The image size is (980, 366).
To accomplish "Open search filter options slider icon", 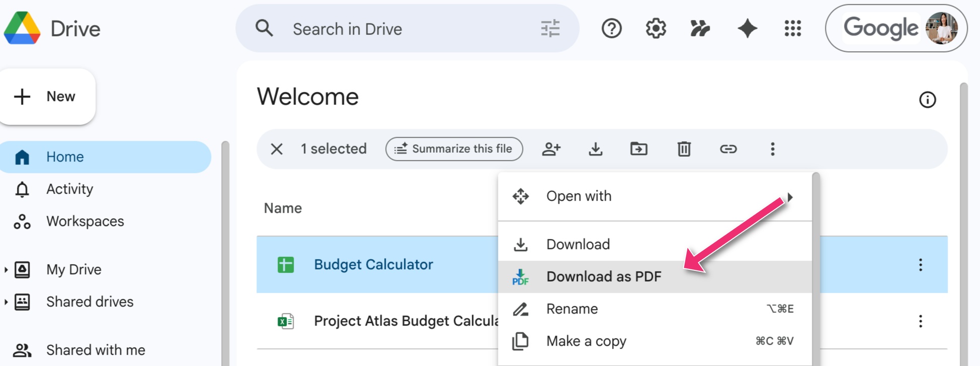I will pos(550,29).
